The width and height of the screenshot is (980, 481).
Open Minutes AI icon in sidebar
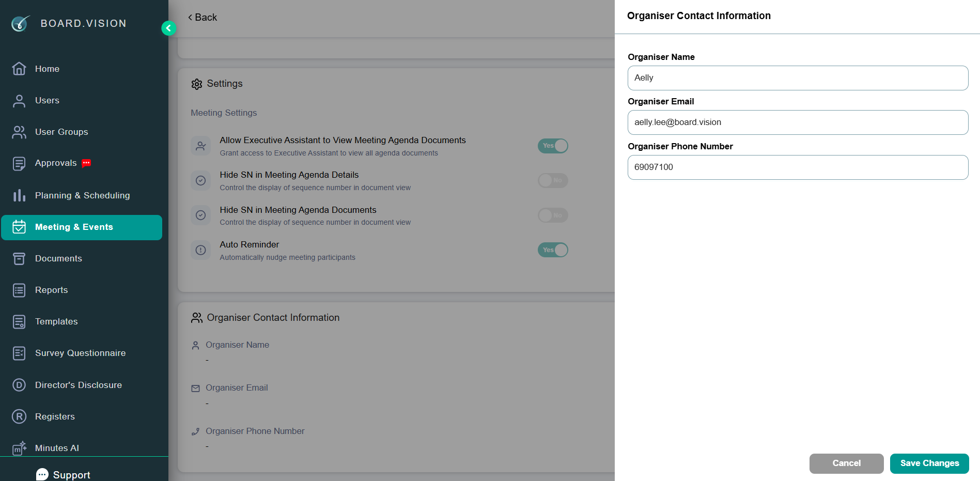[19, 448]
